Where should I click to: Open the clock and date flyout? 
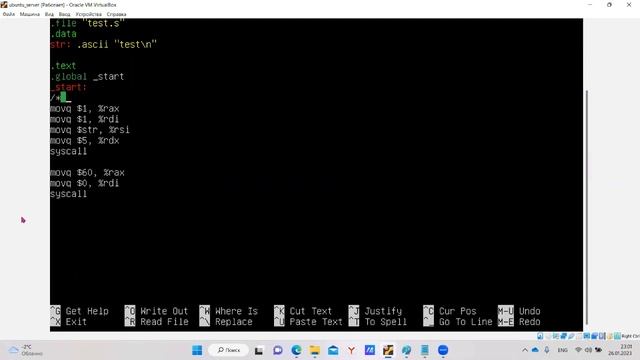tap(620, 350)
